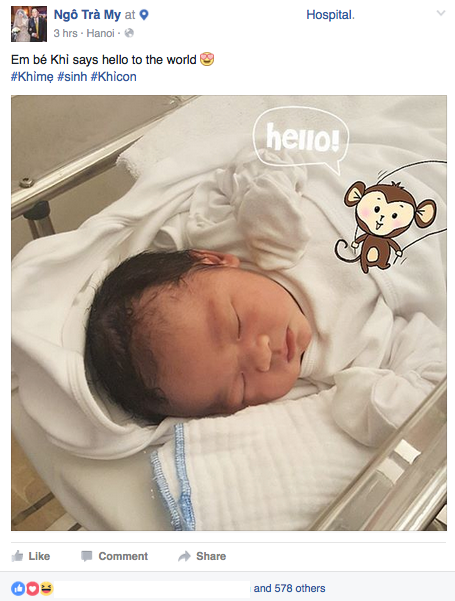Image resolution: width=455 pixels, height=601 pixels.
Task: Click the 3 hrs timestamp
Action: (66, 33)
